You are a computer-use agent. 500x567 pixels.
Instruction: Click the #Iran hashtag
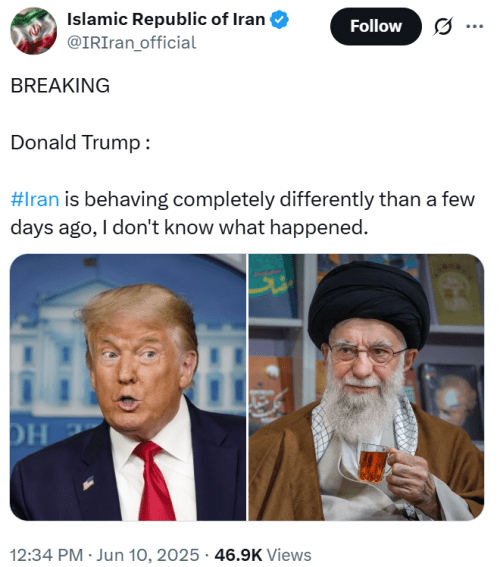(x=35, y=199)
